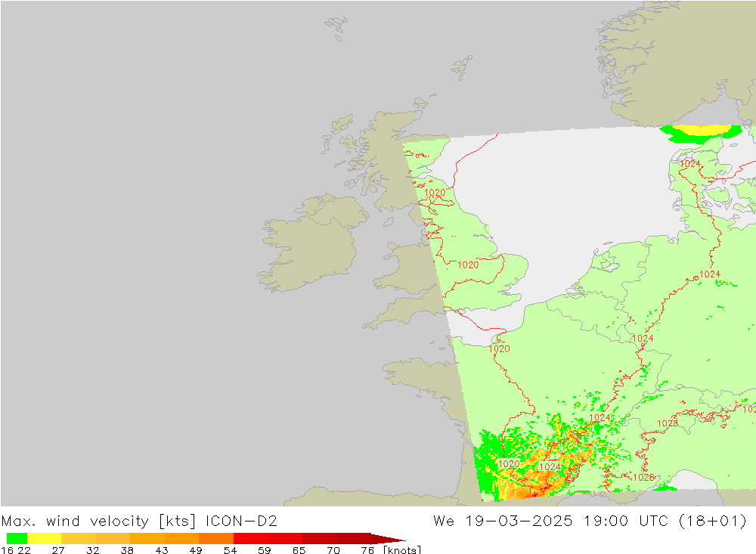Select the 38–43 knots orange swatch

tap(147, 539)
